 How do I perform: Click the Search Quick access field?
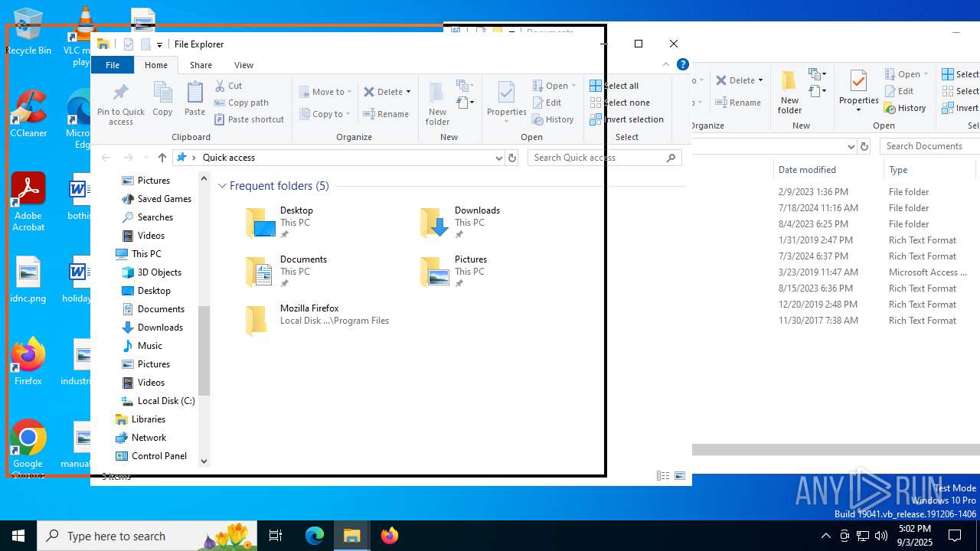605,158
